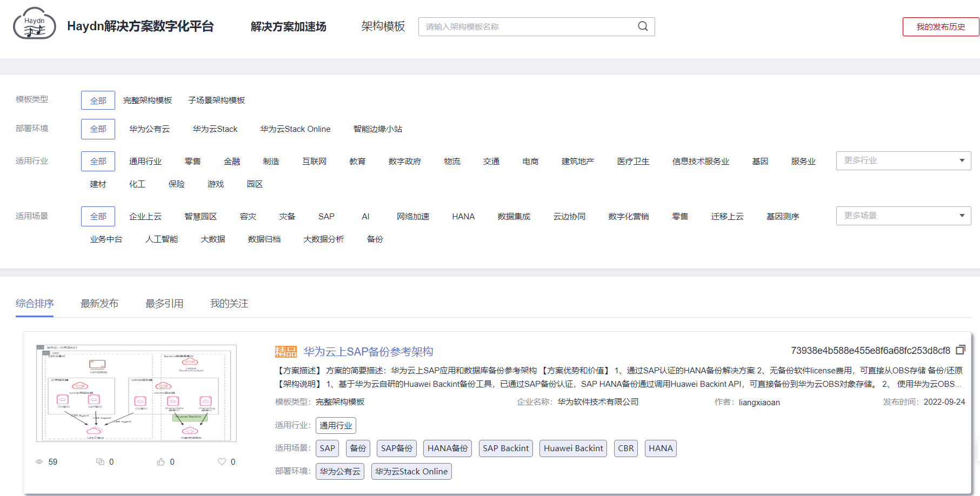The image size is (980, 496).
Task: Click the Haydn cloud logo
Action: click(34, 23)
